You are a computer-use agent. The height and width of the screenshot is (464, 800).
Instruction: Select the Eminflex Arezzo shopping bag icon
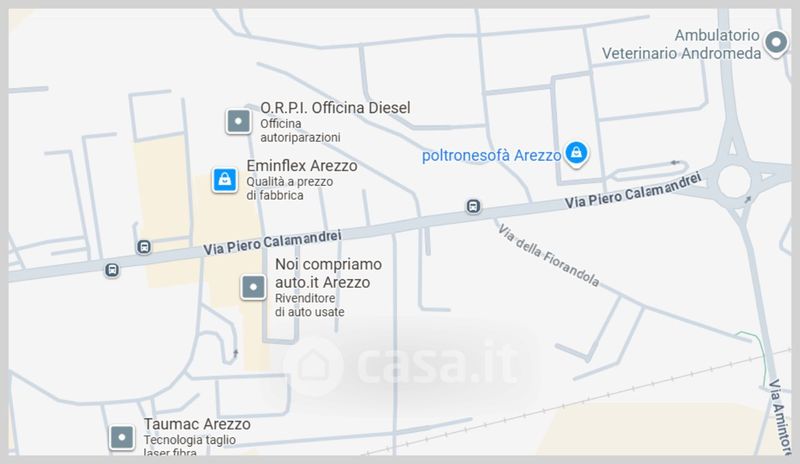[x=224, y=180]
